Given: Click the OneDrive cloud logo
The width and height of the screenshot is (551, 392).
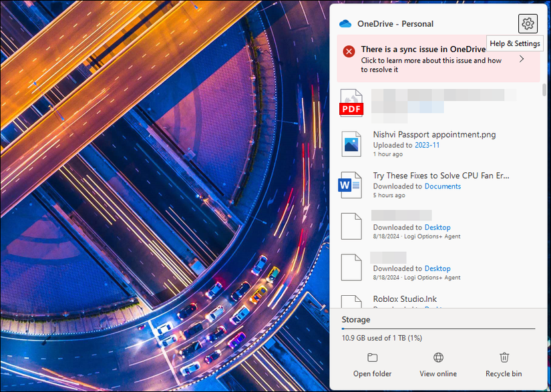Looking at the screenshot, I should (x=345, y=23).
